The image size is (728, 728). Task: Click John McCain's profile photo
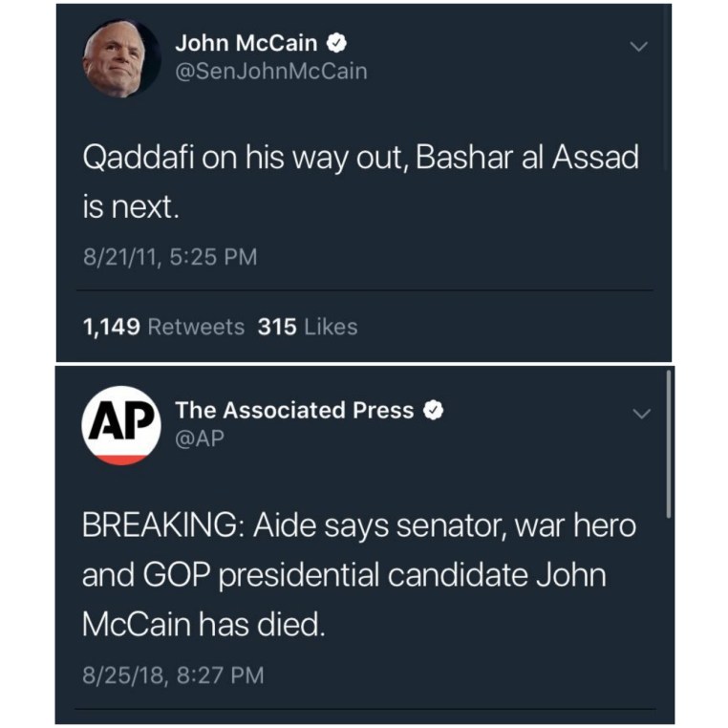(121, 58)
